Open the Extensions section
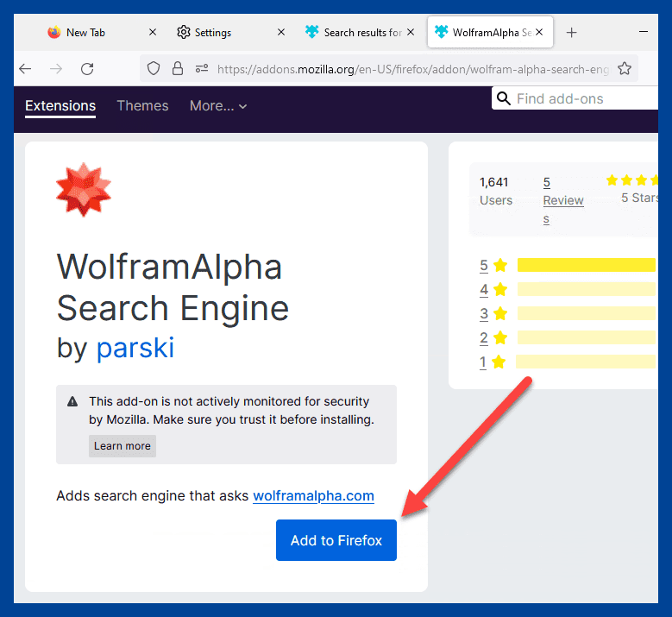 pyautogui.click(x=60, y=106)
